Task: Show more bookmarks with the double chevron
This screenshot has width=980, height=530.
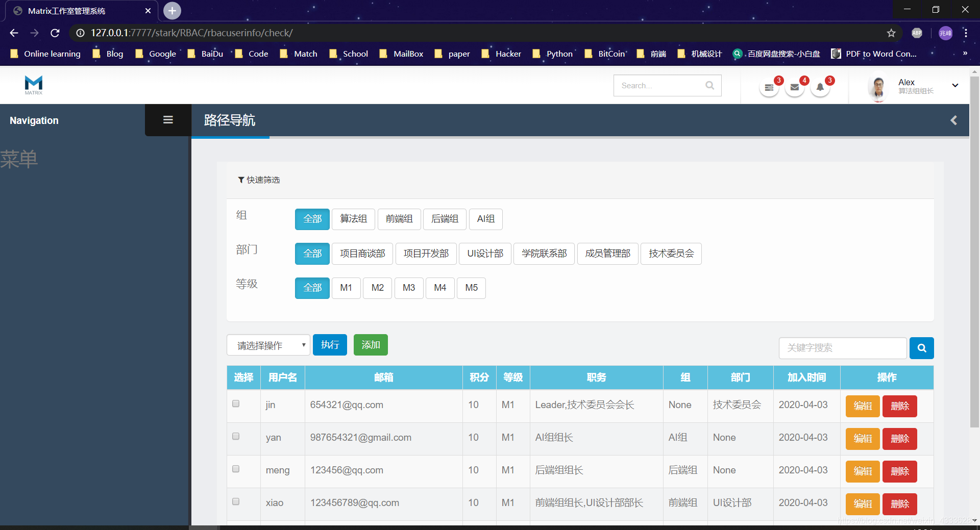Action: (965, 53)
